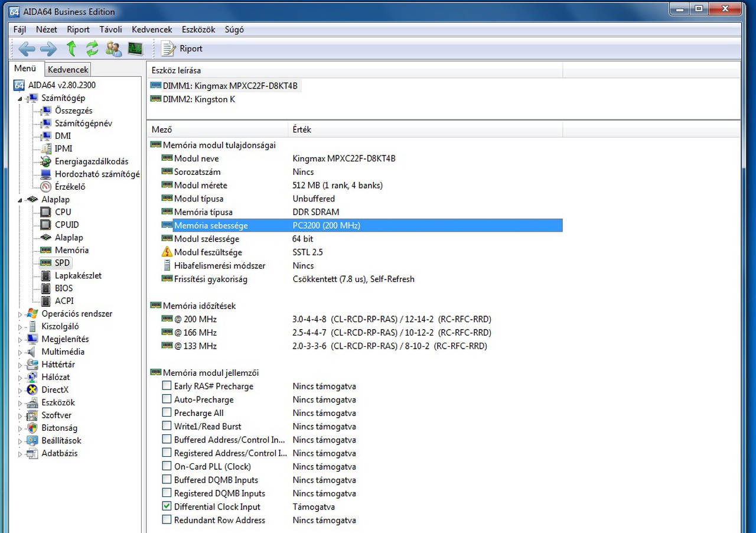Select the CPUID chip icon

pyautogui.click(x=46, y=225)
